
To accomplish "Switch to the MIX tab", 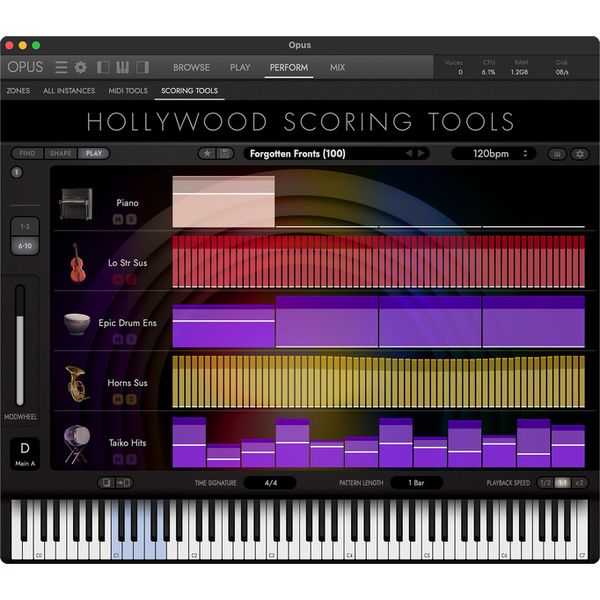I will (337, 68).
